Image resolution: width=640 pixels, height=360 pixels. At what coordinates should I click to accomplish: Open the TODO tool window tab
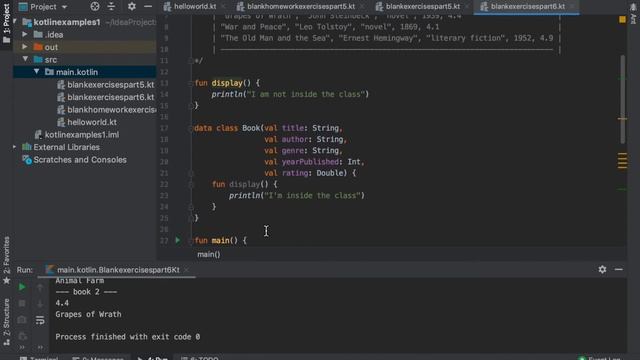tap(199, 358)
